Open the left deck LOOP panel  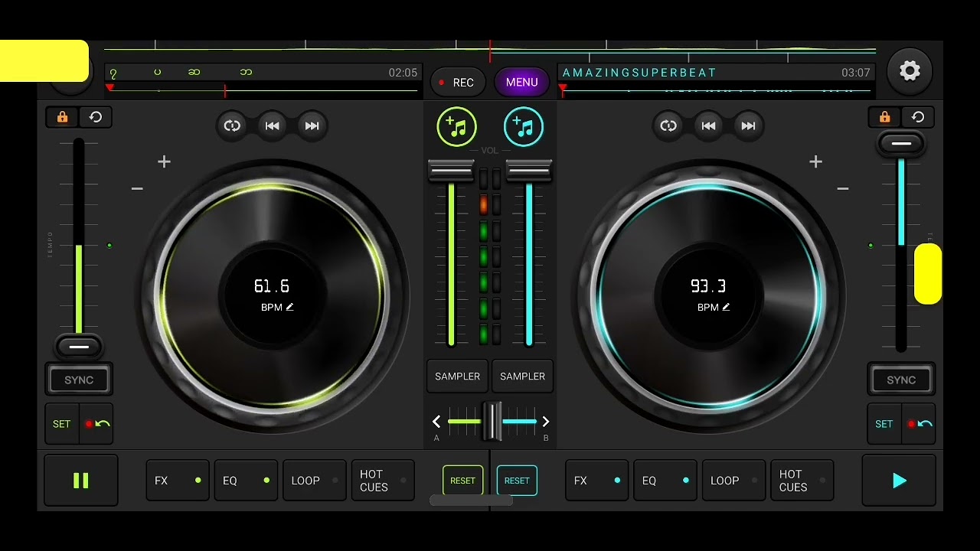pos(315,481)
